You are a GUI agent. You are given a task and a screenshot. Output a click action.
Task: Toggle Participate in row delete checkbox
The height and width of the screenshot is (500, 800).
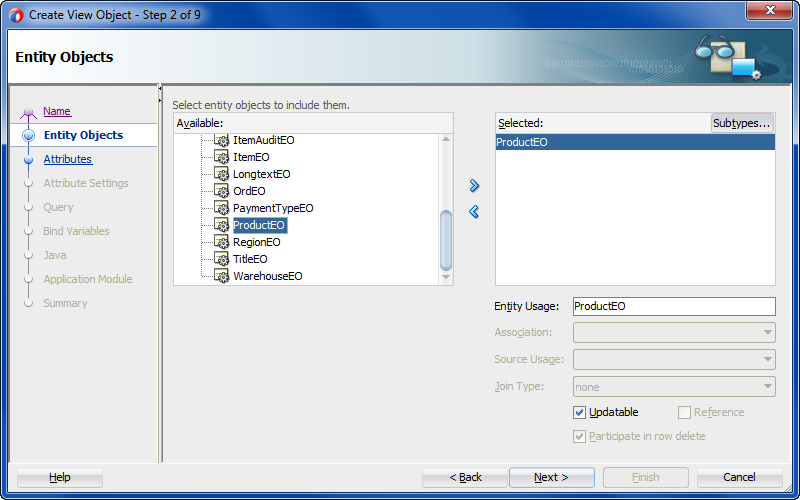tap(579, 436)
